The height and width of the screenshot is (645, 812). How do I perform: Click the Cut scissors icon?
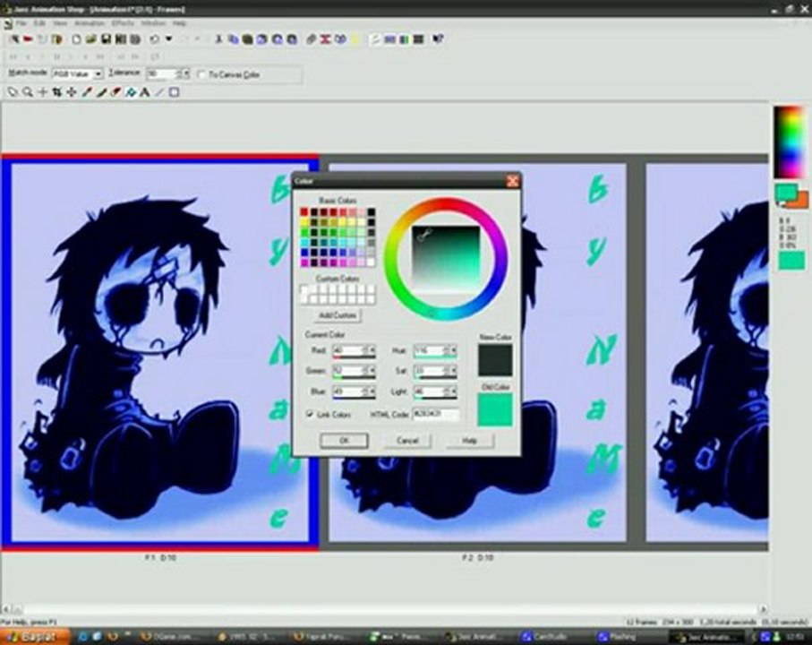click(218, 39)
